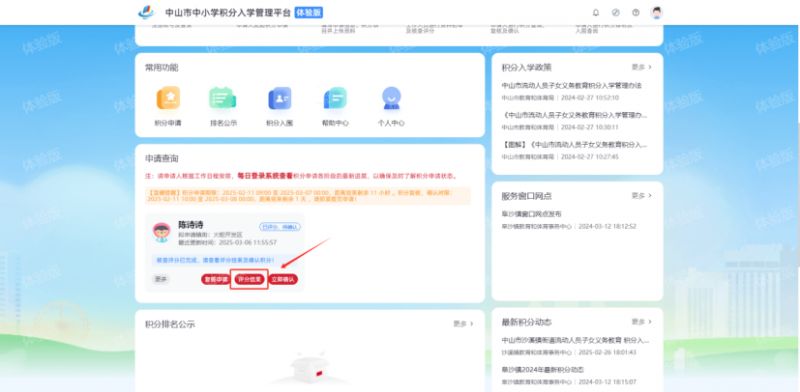Expand 更多 in 服务窗口网点 panel

coord(641,195)
